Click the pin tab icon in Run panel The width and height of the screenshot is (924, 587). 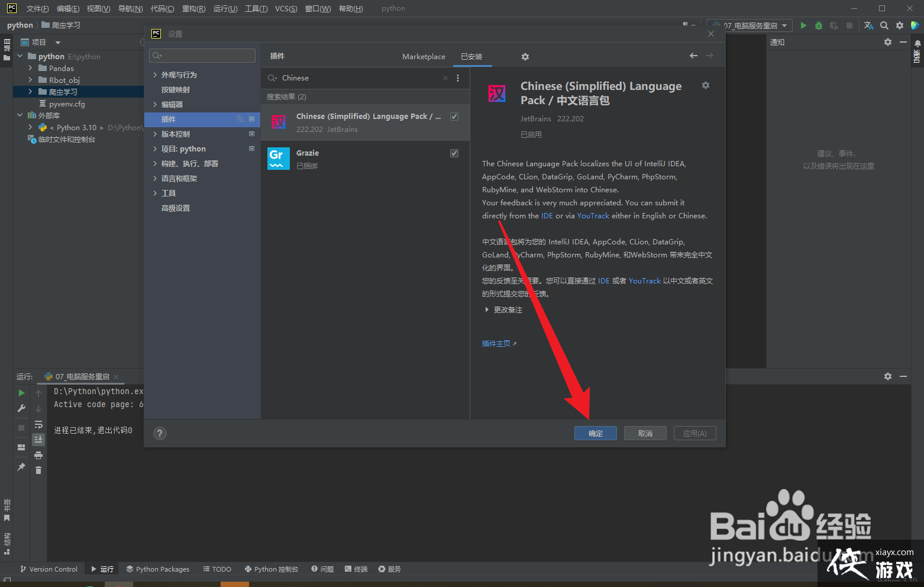pyautogui.click(x=22, y=467)
